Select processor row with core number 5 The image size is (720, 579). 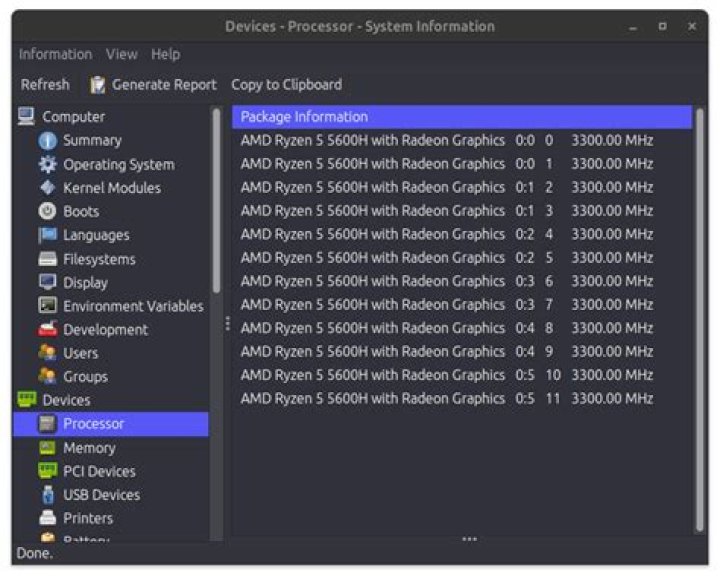461,258
